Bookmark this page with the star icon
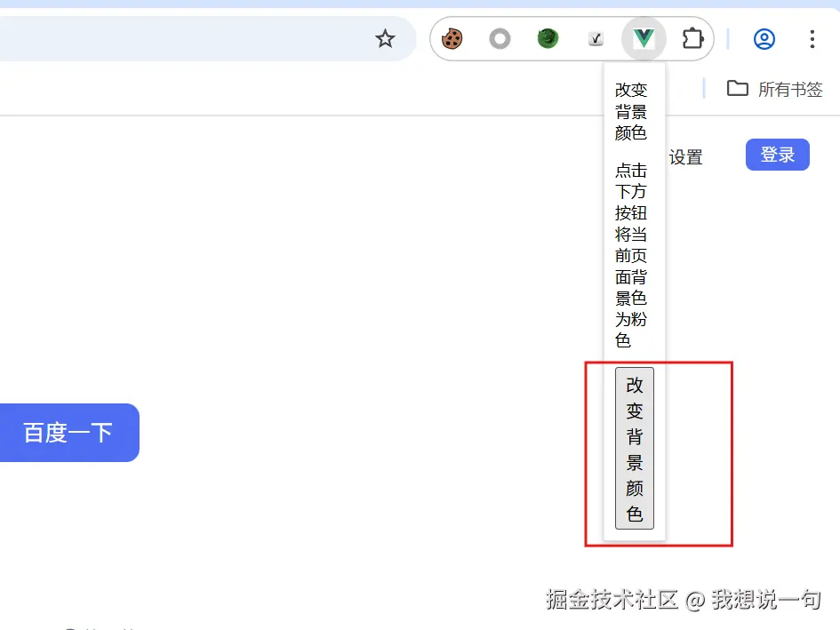840x630 pixels. point(385,38)
